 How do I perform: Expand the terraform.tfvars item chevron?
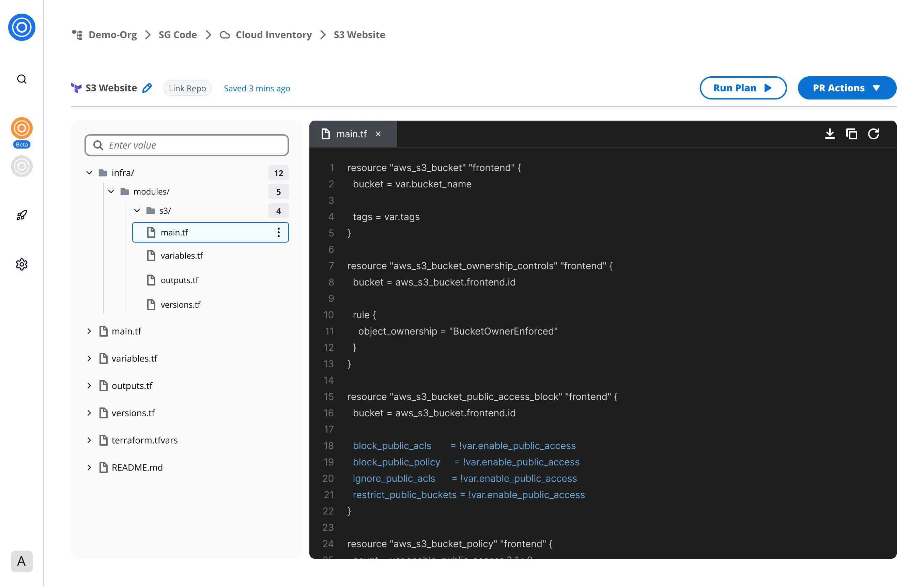tap(89, 440)
